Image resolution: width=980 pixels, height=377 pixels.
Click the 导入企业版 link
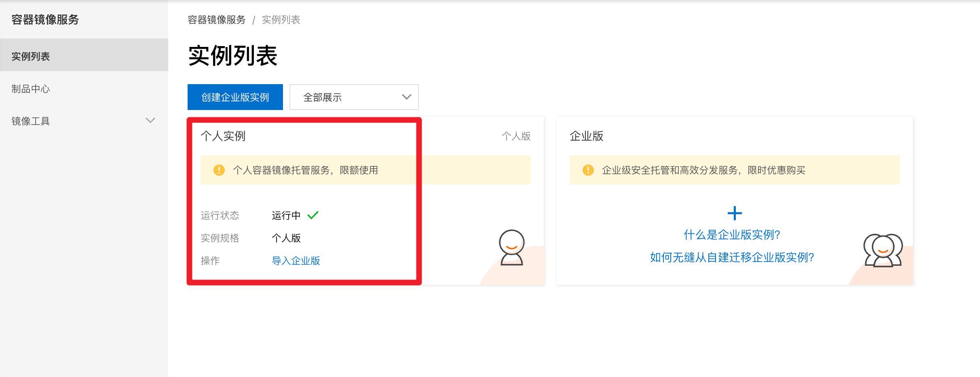click(296, 261)
